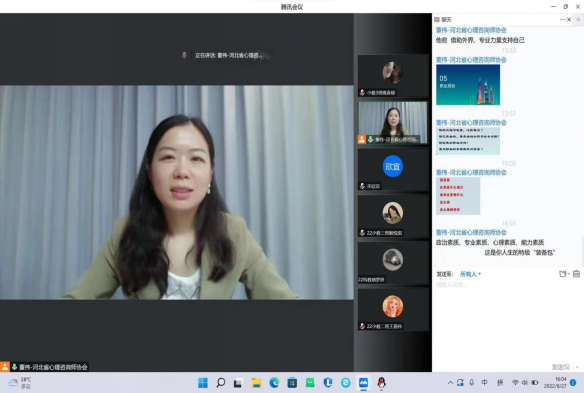
Task: Click the Windows Start button
Action: pyautogui.click(x=203, y=383)
